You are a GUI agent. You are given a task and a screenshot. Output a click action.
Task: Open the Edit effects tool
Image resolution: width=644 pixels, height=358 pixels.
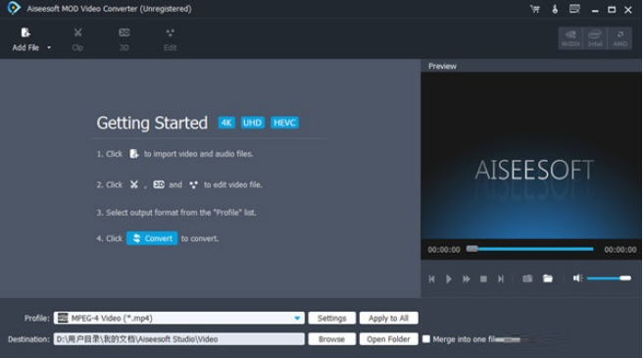click(x=170, y=39)
